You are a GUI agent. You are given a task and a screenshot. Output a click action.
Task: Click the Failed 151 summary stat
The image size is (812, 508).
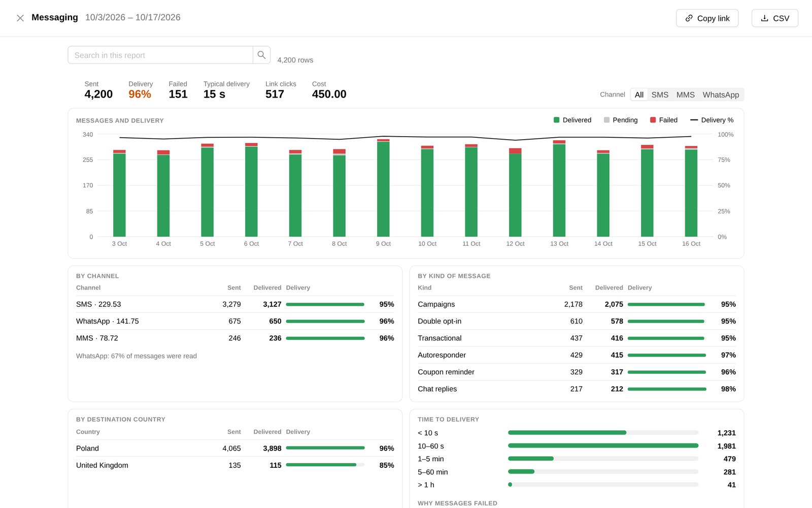click(178, 90)
